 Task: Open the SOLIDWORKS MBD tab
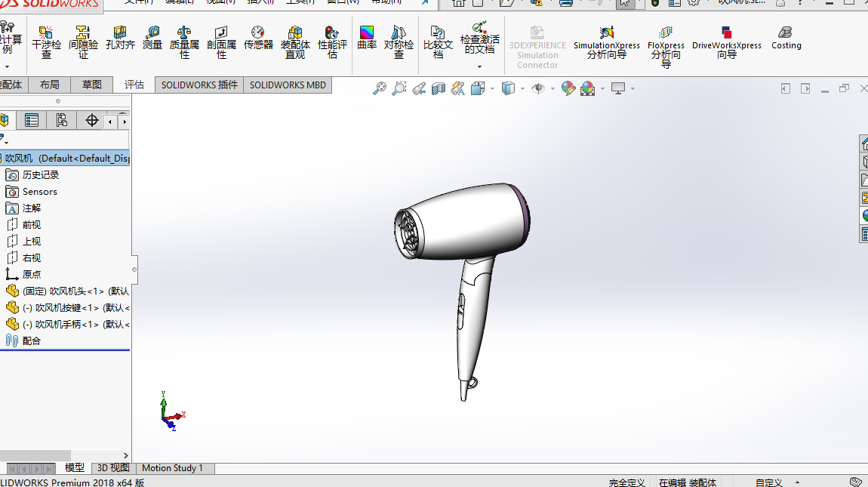click(x=288, y=85)
